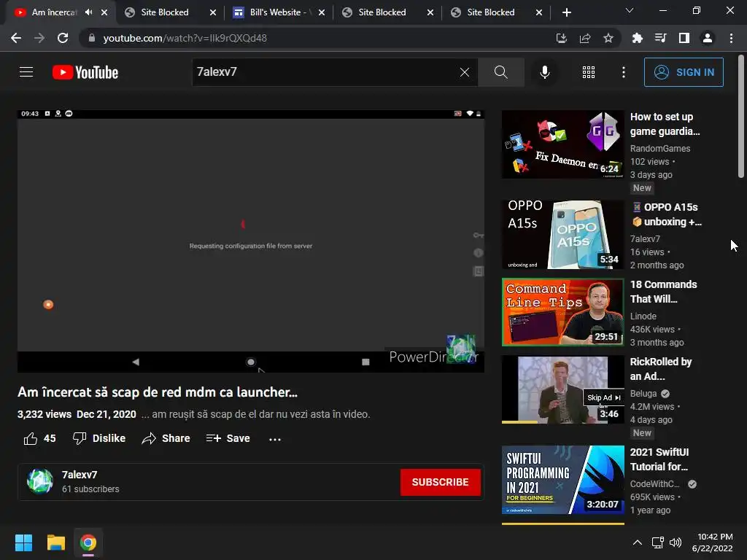Open 18 Commands That Will title
747x560 pixels.
click(663, 292)
